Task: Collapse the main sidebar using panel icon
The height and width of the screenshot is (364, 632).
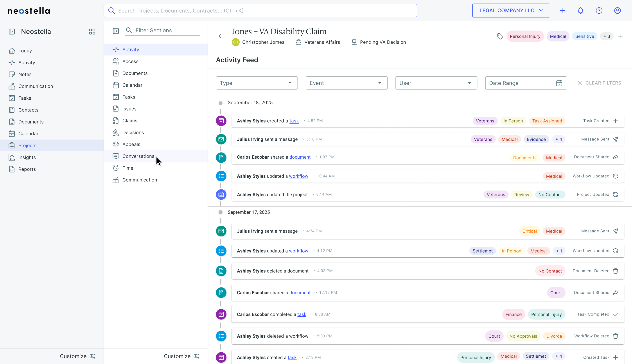Action: [12, 32]
